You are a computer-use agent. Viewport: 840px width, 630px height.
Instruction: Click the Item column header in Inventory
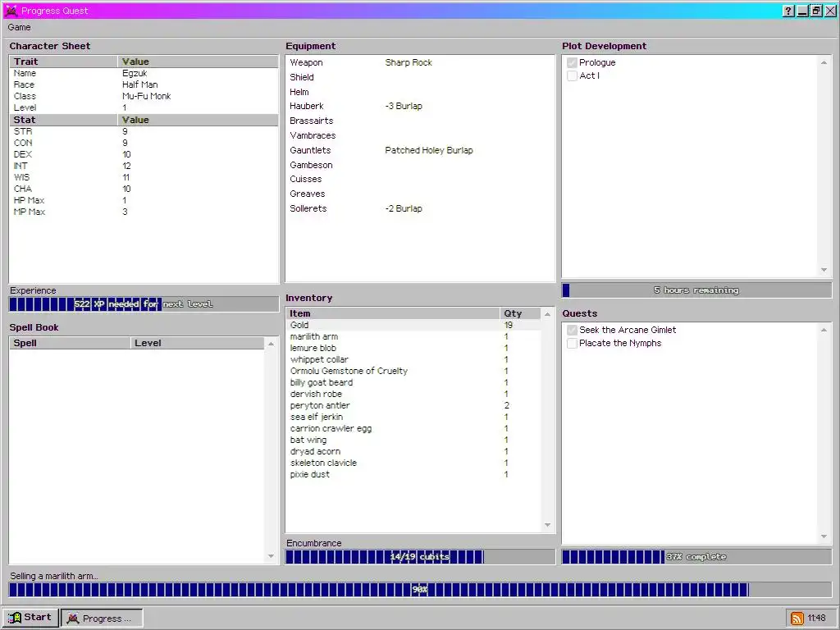[x=393, y=314]
